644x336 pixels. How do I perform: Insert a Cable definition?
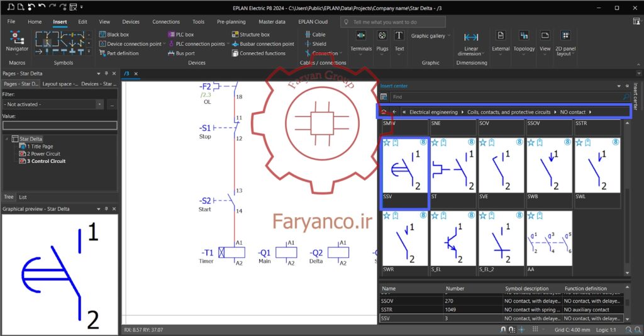(315, 35)
